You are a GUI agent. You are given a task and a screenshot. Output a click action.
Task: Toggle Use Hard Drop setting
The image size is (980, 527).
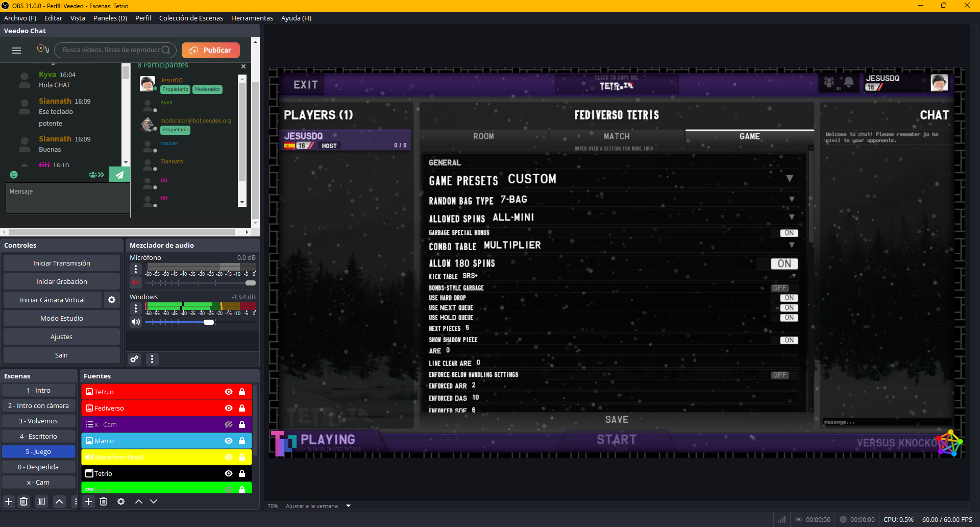tap(789, 298)
